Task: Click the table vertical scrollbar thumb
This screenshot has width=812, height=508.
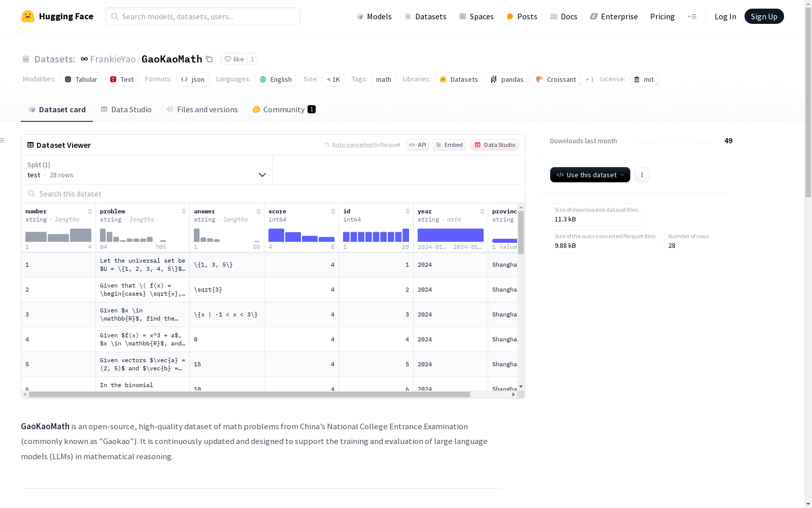Action: [x=521, y=232]
